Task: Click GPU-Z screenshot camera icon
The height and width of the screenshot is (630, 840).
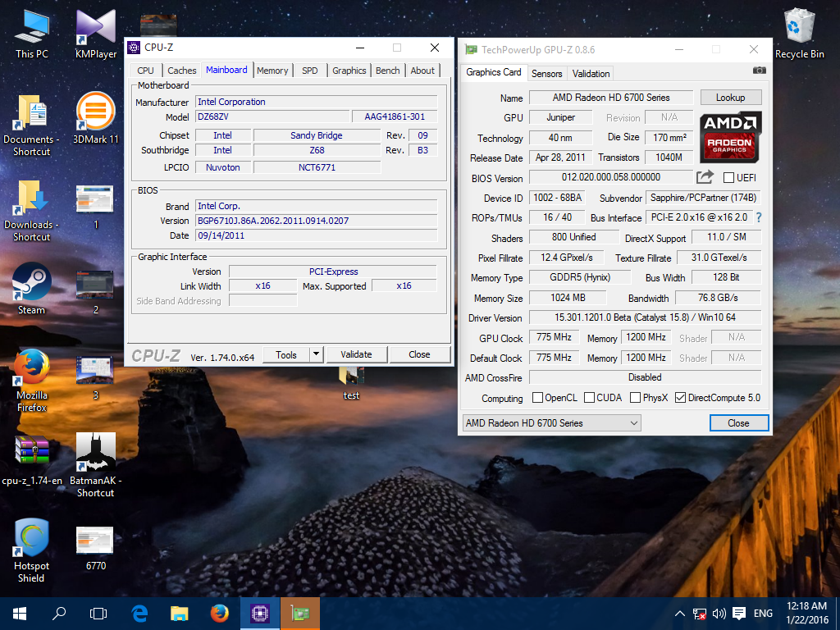Action: pyautogui.click(x=759, y=71)
